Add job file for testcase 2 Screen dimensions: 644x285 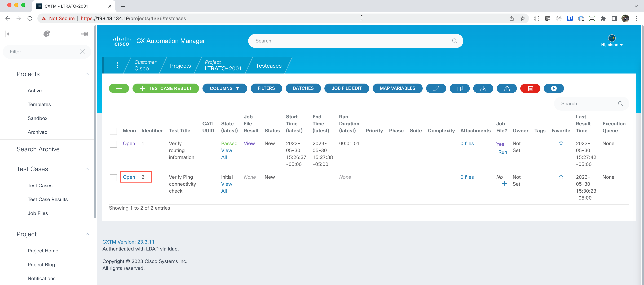click(504, 184)
